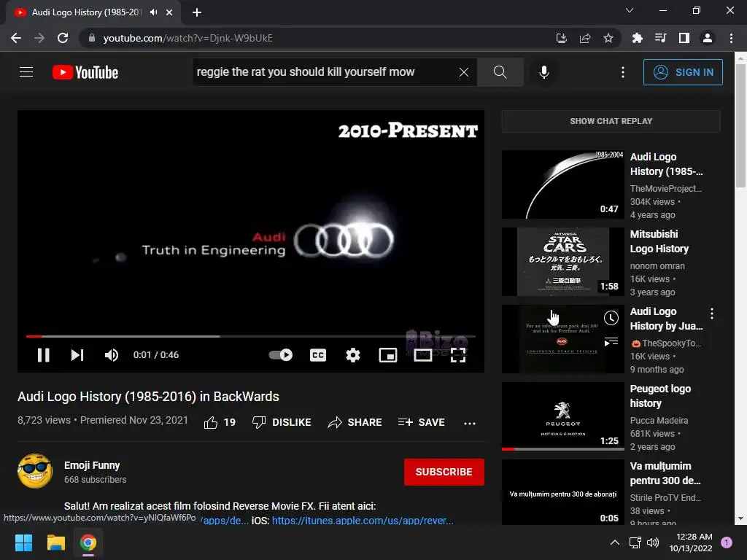Open the Va mulțumim pentru 300 video thumbnail
This screenshot has height=560, width=747.
pyautogui.click(x=562, y=492)
